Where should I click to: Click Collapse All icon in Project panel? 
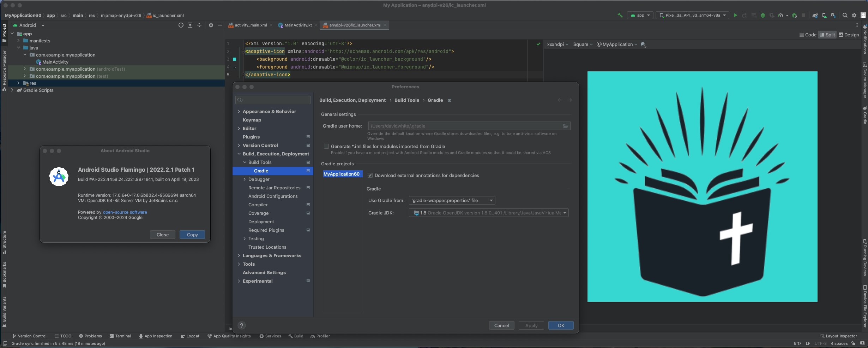tap(199, 25)
